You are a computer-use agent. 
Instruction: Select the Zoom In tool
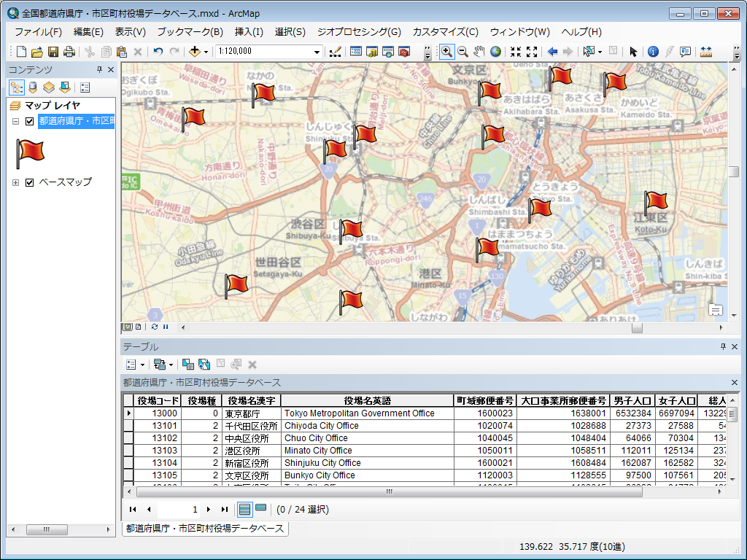(446, 52)
